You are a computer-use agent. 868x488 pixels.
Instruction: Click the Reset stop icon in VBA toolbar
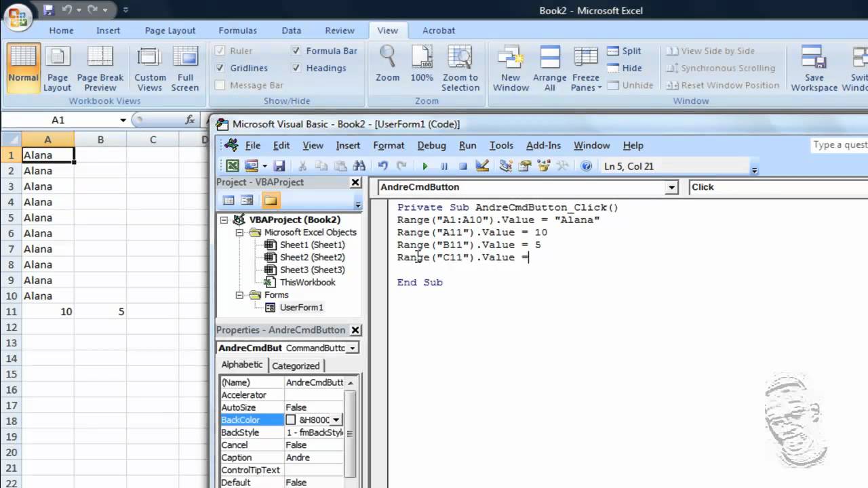coord(463,166)
